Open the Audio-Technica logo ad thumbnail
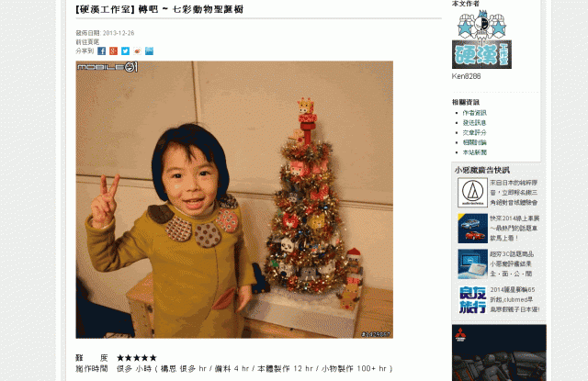 [x=472, y=193]
